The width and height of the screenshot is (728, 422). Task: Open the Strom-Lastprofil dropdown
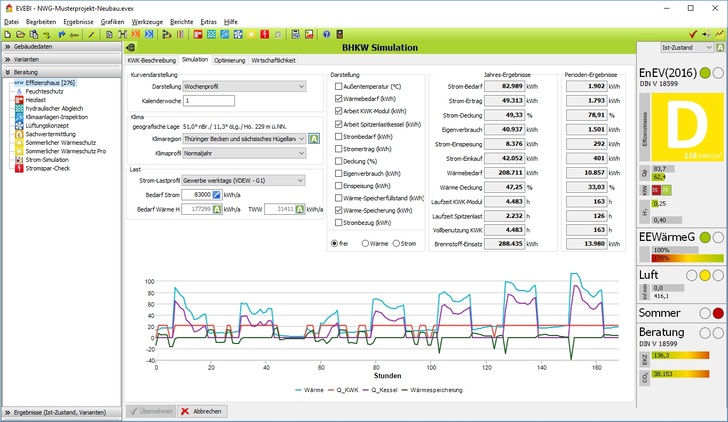tap(244, 180)
